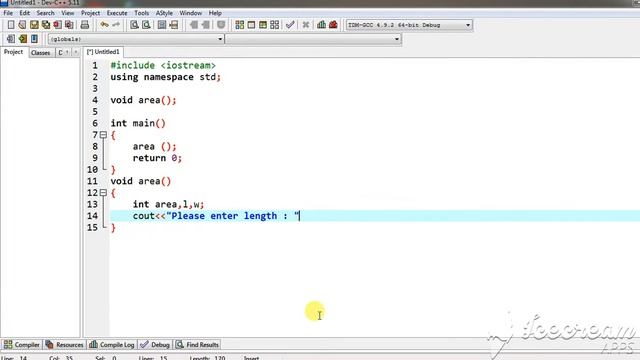640x360 pixels.
Task: Open the empty members dropdown beside (globals)
Action: pyautogui.click(x=313, y=39)
